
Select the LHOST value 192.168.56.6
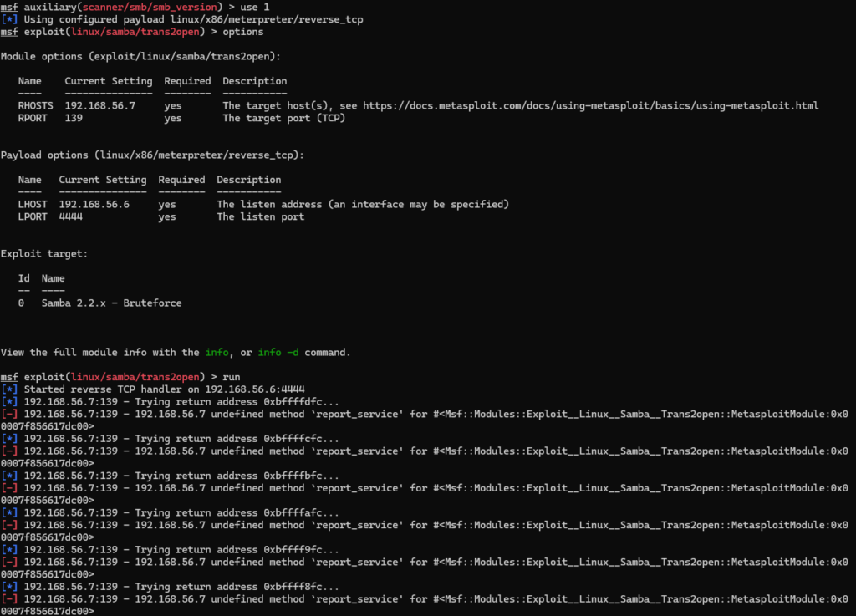[x=94, y=204]
